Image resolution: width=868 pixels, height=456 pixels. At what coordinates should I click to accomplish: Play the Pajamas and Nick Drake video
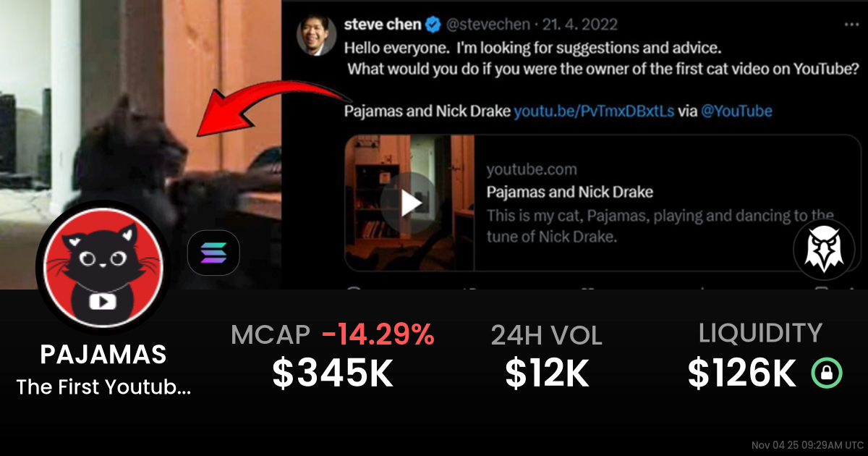pos(409,204)
